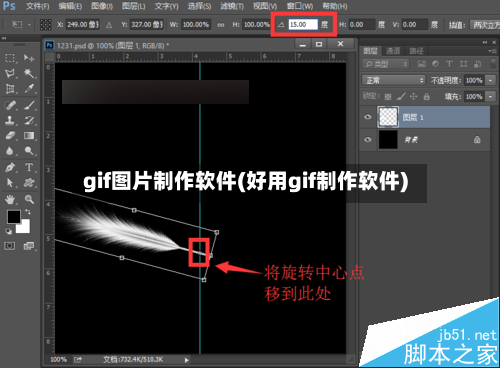Filter layers by pixel layer icon
This screenshot has width=500, height=368.
tap(422, 64)
